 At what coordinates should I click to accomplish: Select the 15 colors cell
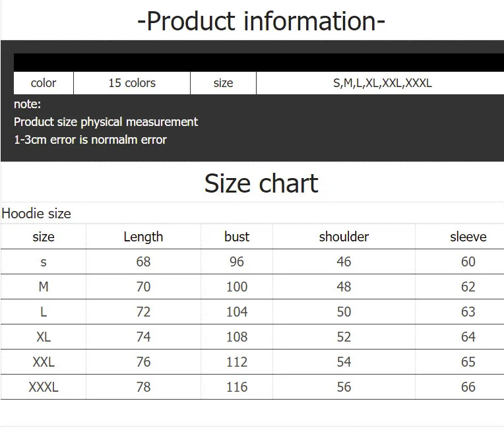tap(132, 83)
